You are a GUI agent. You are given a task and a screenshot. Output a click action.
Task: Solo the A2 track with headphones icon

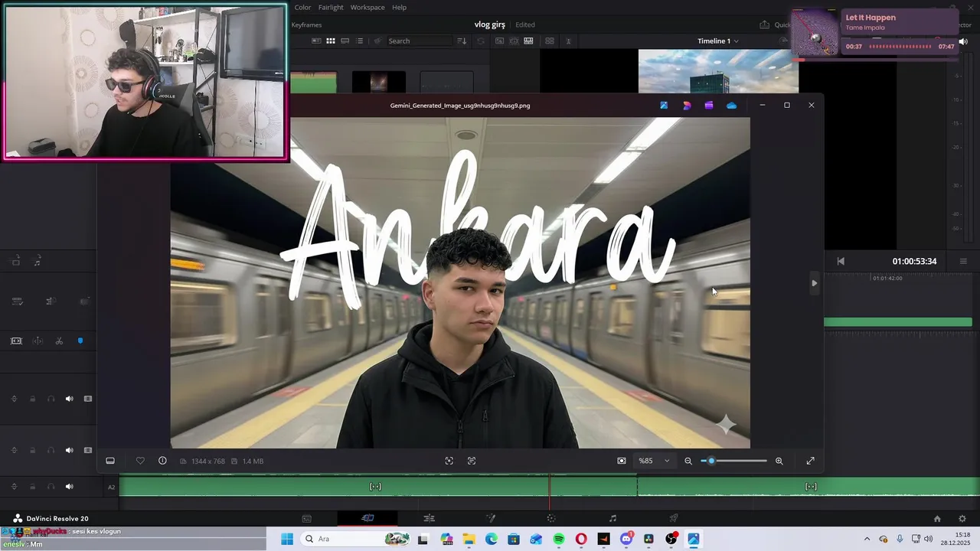tap(51, 487)
